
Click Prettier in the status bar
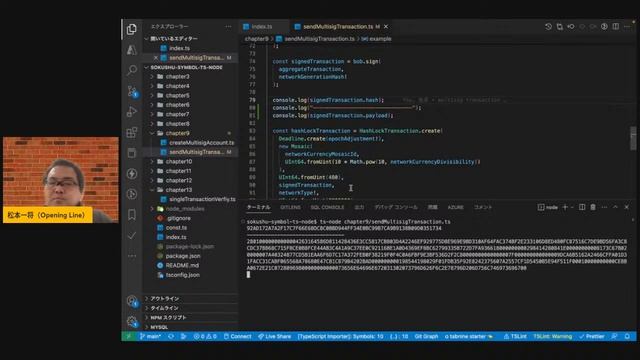pyautogui.click(x=591, y=336)
